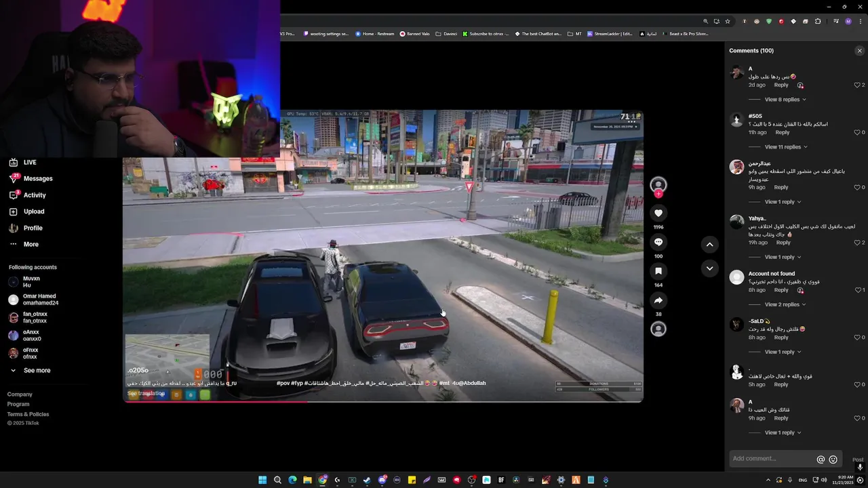Open Steam from the taskbar
Screen dimensions: 868x488
click(367, 480)
